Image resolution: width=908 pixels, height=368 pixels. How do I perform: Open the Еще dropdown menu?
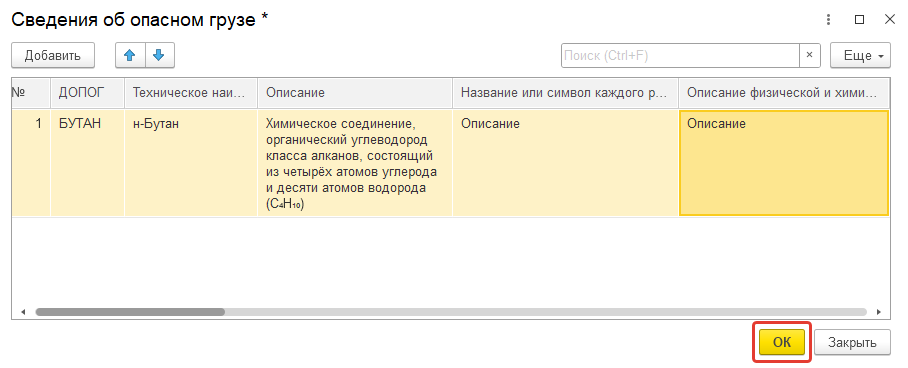click(x=860, y=56)
